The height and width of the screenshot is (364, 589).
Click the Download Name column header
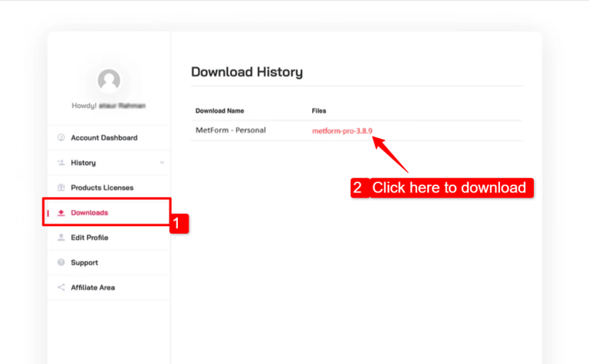[x=219, y=111]
